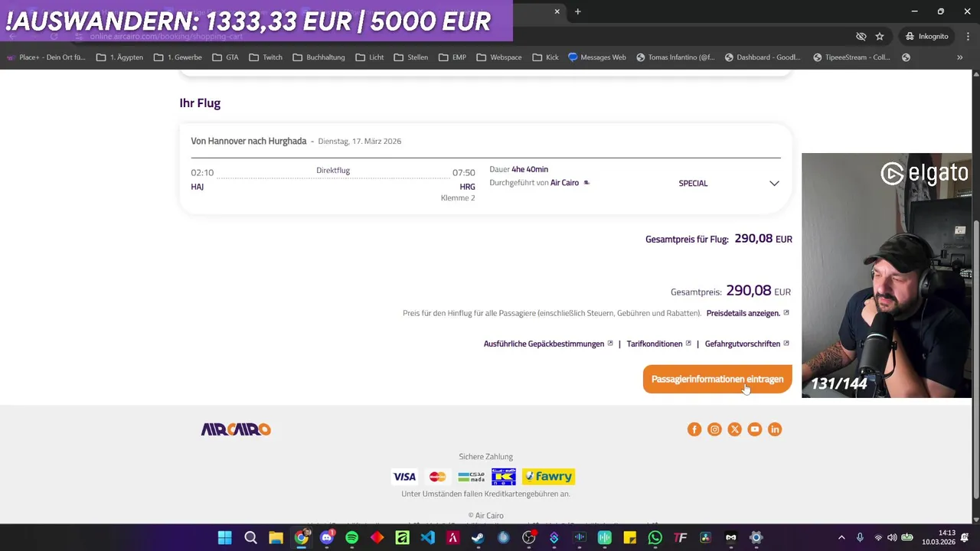Open Air Cairo Instagram page icon
The width and height of the screenshot is (980, 551).
714,429
